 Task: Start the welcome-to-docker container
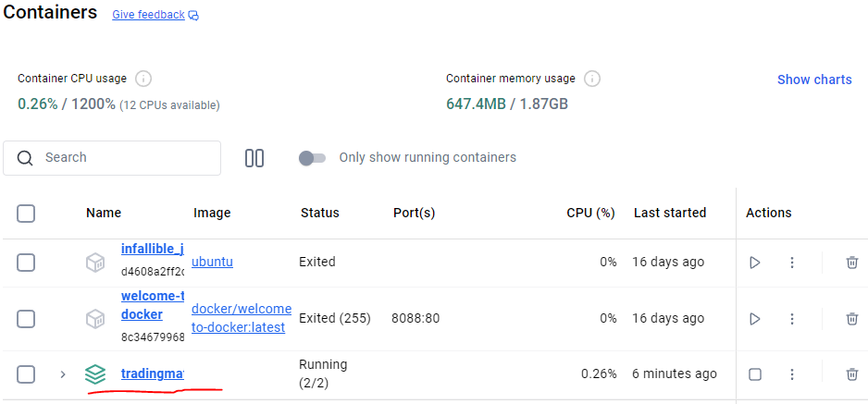click(754, 319)
